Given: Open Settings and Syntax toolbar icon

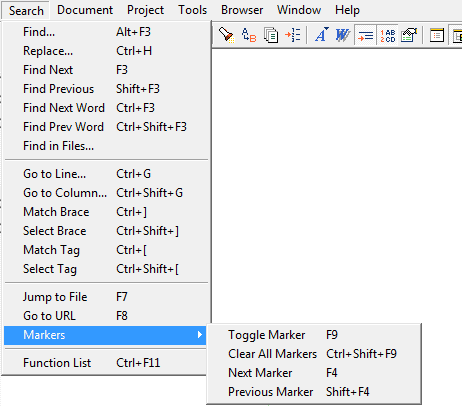Looking at the screenshot, I should [x=409, y=35].
